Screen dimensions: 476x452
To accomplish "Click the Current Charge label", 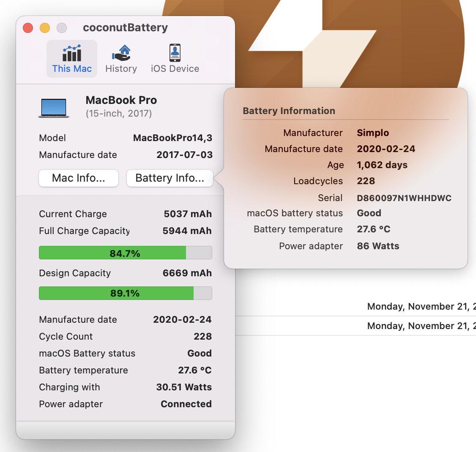I will pos(73,214).
